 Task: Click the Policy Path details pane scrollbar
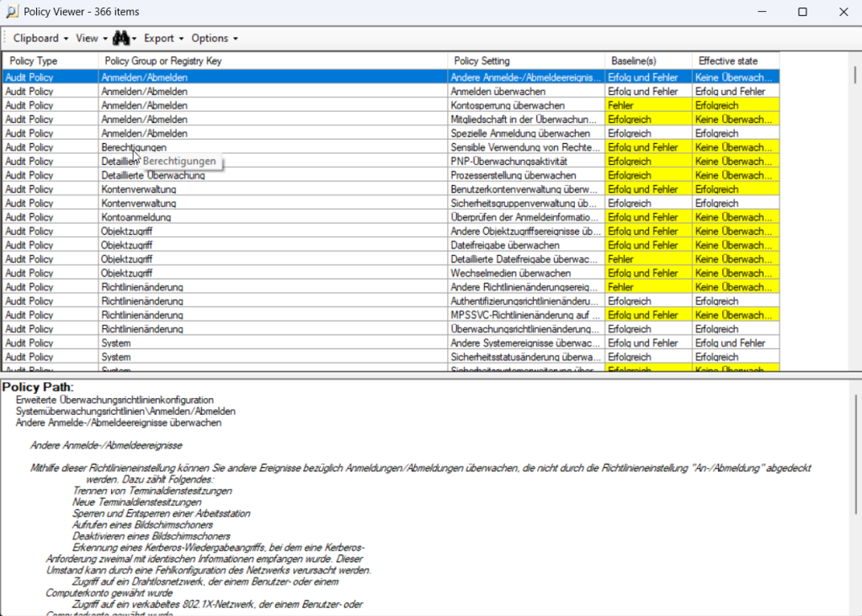tap(855, 454)
